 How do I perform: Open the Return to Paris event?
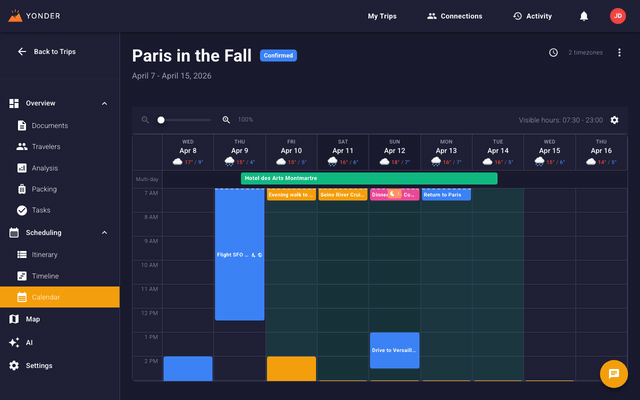[x=446, y=195]
